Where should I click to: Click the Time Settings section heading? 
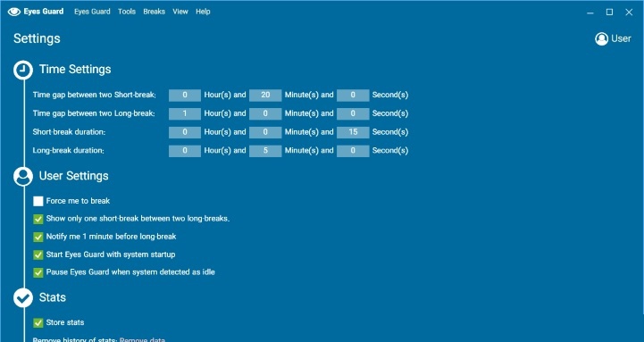[75, 70]
